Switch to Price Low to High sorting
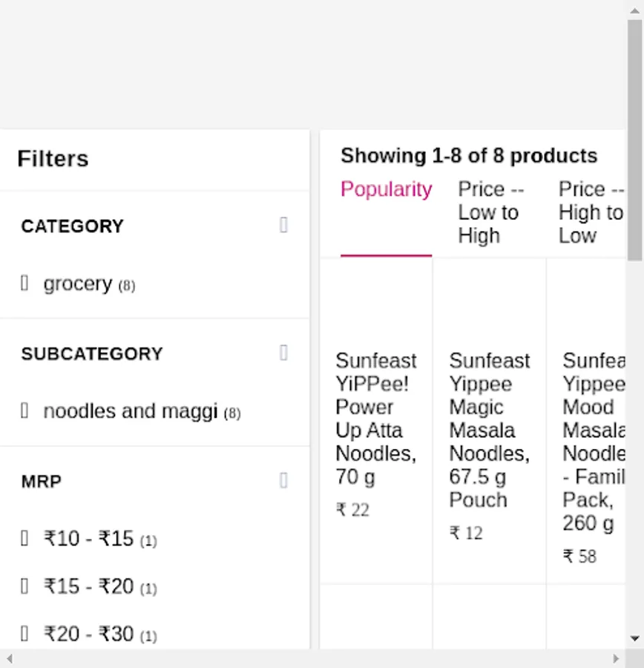 (x=489, y=212)
